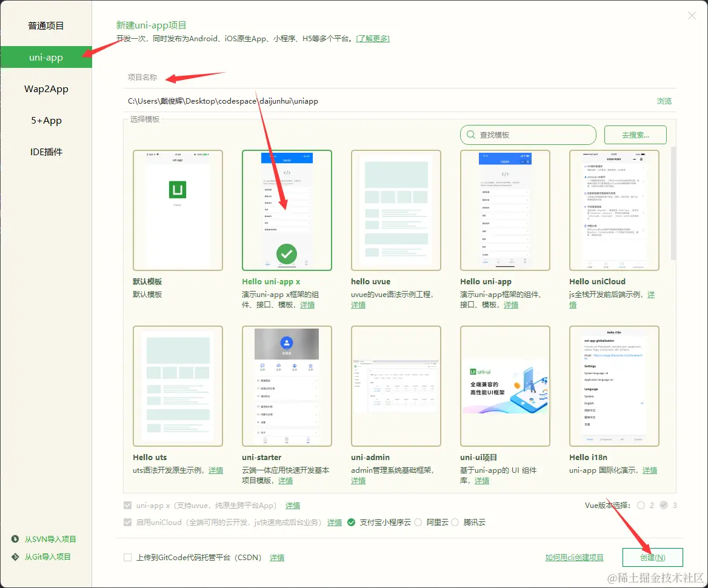This screenshot has height=588, width=708.
Task: Close the new project dialog
Action: click(692, 16)
